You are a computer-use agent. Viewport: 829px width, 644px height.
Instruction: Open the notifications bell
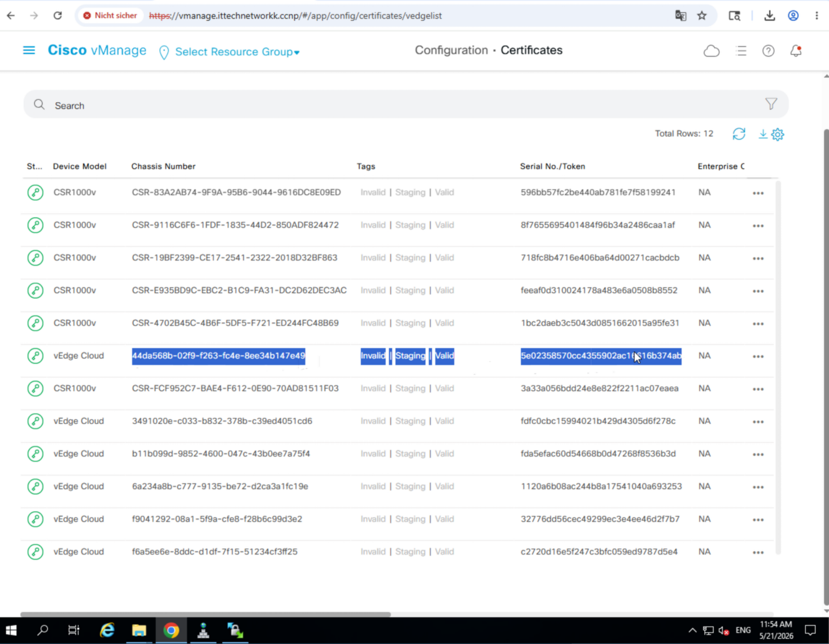796,51
